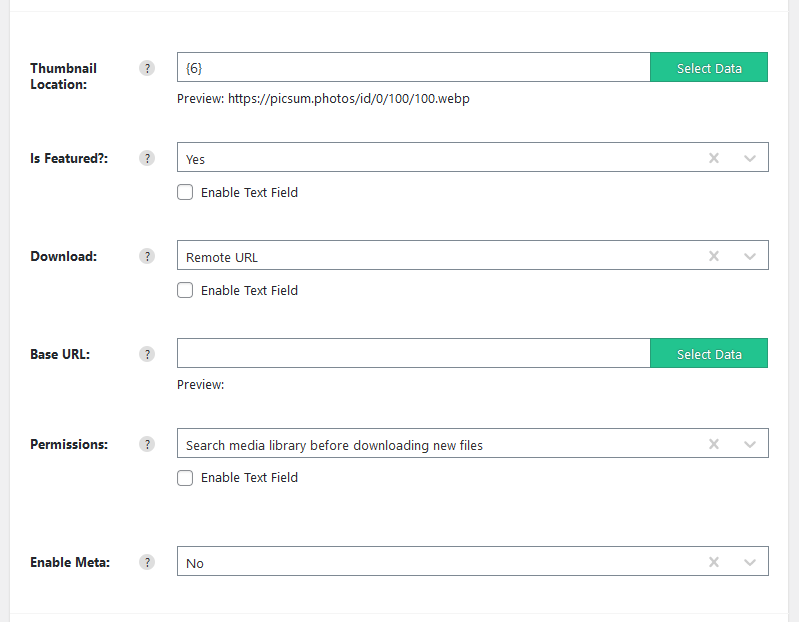799x622 pixels.
Task: Expand the Is Featured dropdown arrow
Action: (750, 158)
